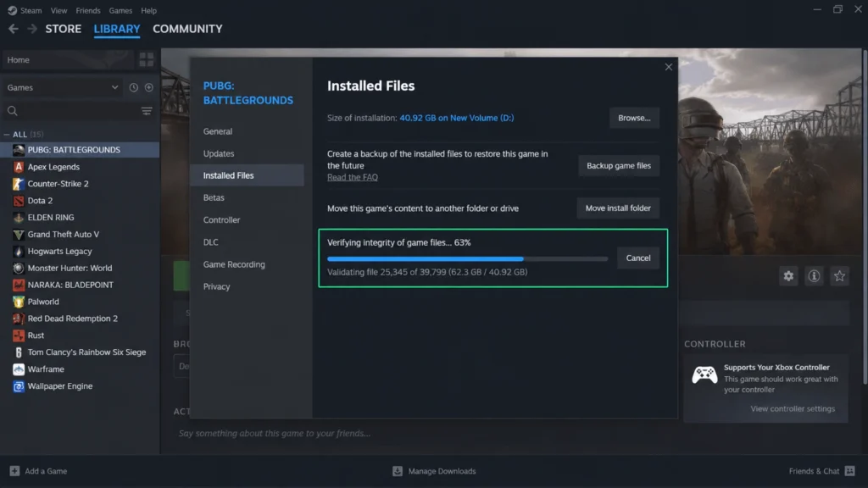Go back with the left arrow
This screenshot has height=488, width=868.
point(14,29)
